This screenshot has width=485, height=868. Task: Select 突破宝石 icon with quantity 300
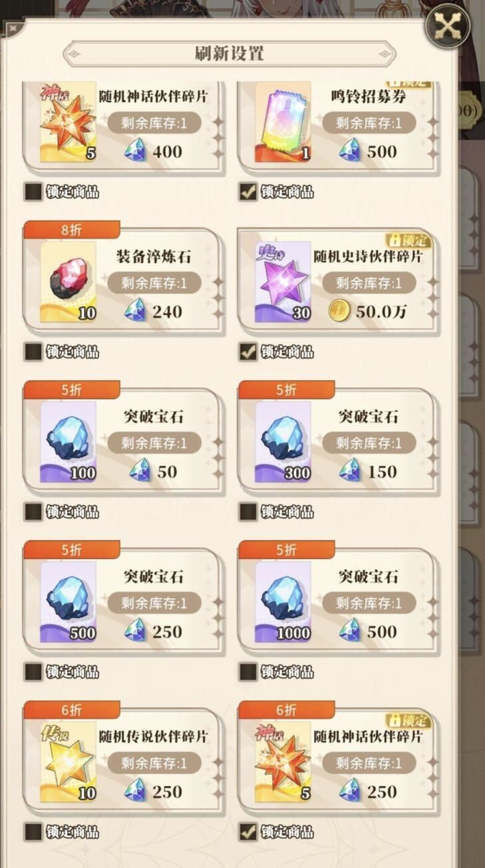pos(283,442)
